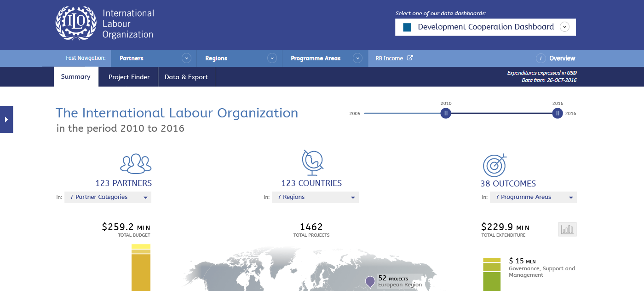
Task: Click the green total expenditure bar
Action: coord(492,274)
